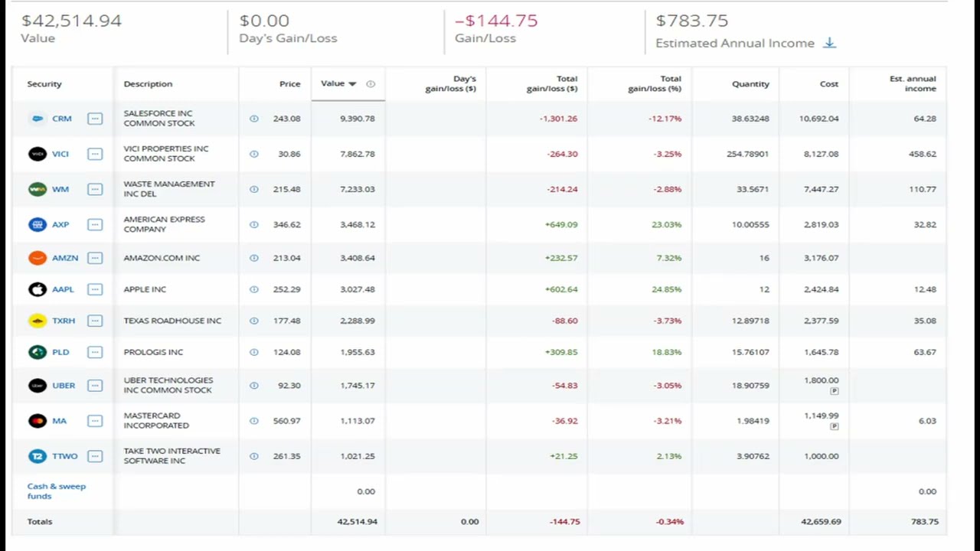Open the VICI ticker link
Screen dimensions: 980x551
click(x=60, y=154)
